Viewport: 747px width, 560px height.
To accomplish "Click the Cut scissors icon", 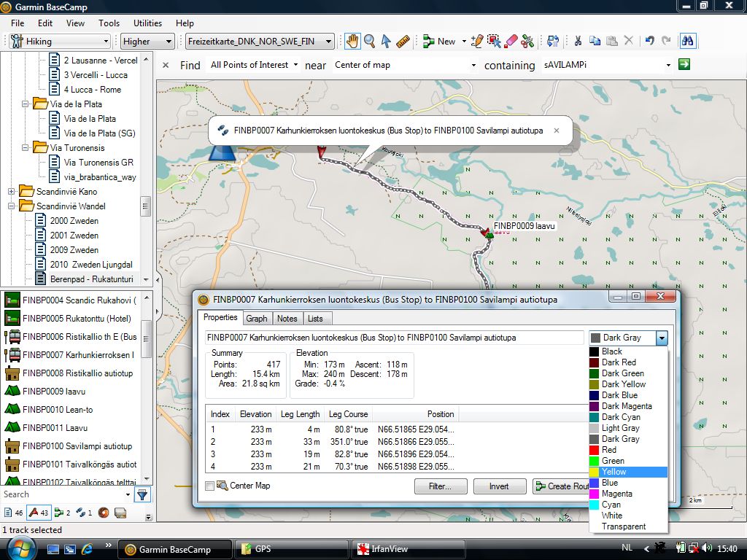I will (x=578, y=42).
